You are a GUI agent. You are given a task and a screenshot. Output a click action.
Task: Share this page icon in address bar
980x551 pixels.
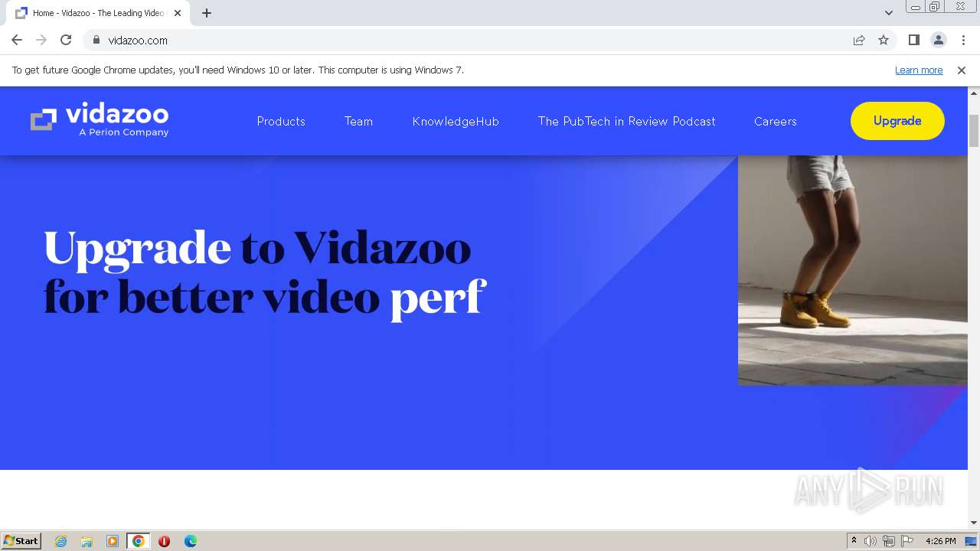pos(859,40)
